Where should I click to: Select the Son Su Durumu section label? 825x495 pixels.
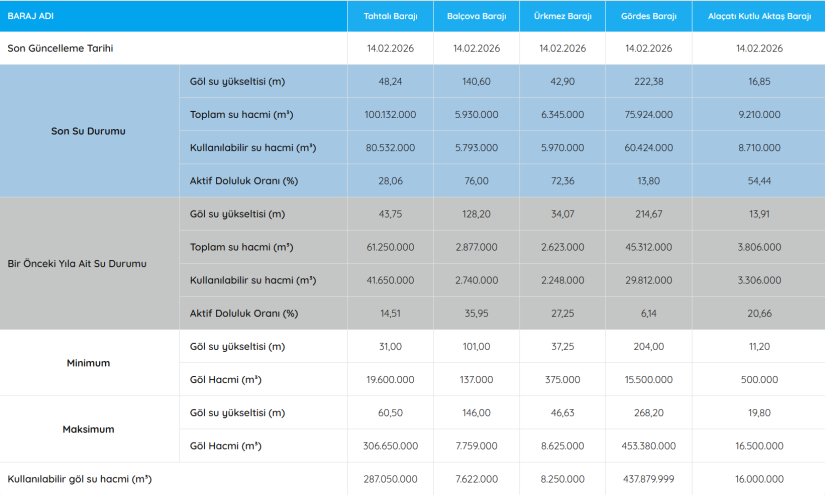click(x=88, y=131)
